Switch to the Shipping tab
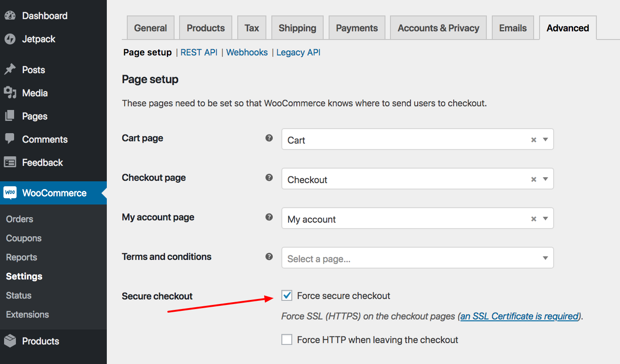This screenshot has width=620, height=364. 297,28
